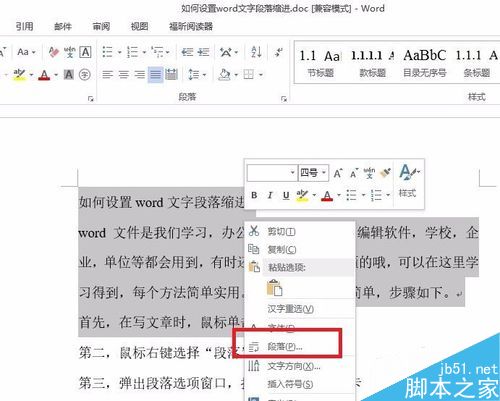Click the paste clipboard icon under 粘贴选项
This screenshot has height=401, width=500.
pos(274,287)
